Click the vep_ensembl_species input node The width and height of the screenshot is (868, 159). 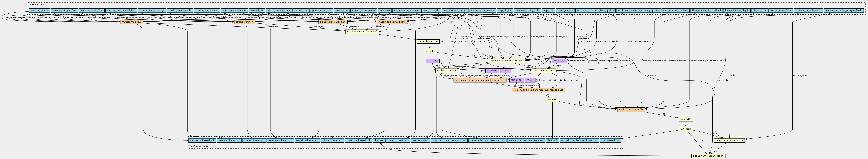[455, 10]
